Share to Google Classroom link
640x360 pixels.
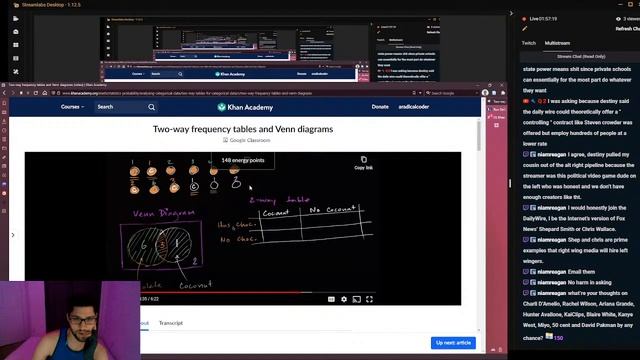[246, 140]
